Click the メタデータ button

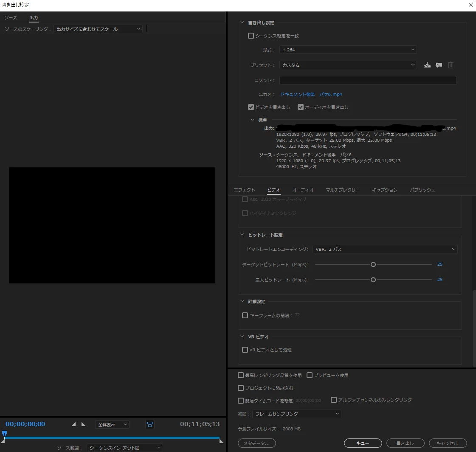pyautogui.click(x=257, y=443)
